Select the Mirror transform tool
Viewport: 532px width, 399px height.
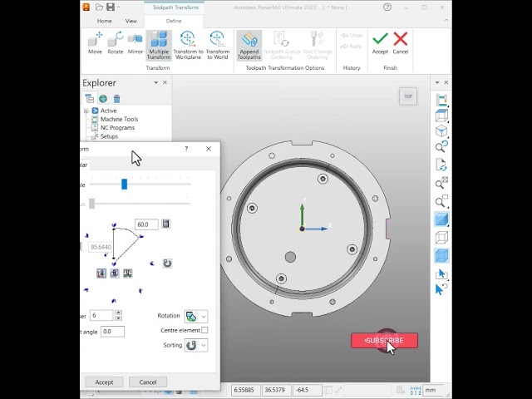pyautogui.click(x=135, y=43)
